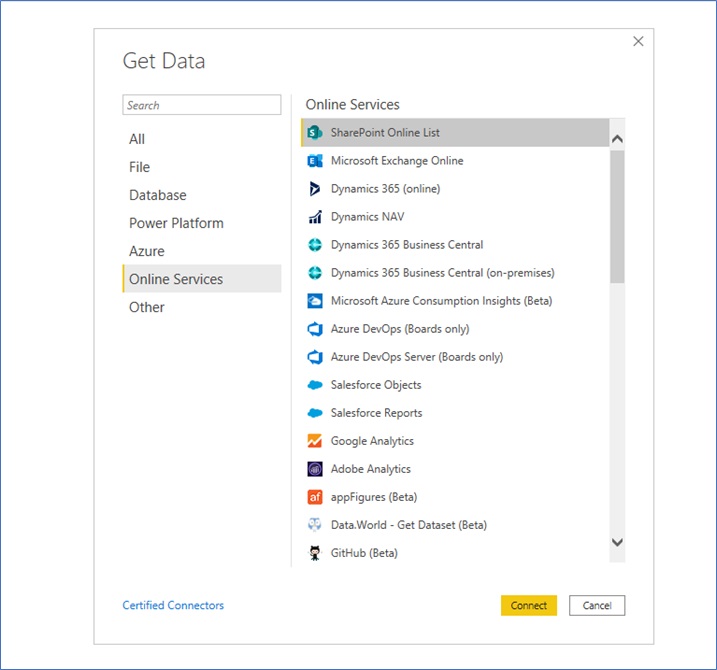Click the Cancel button
This screenshot has height=670, width=717.
[x=597, y=606]
